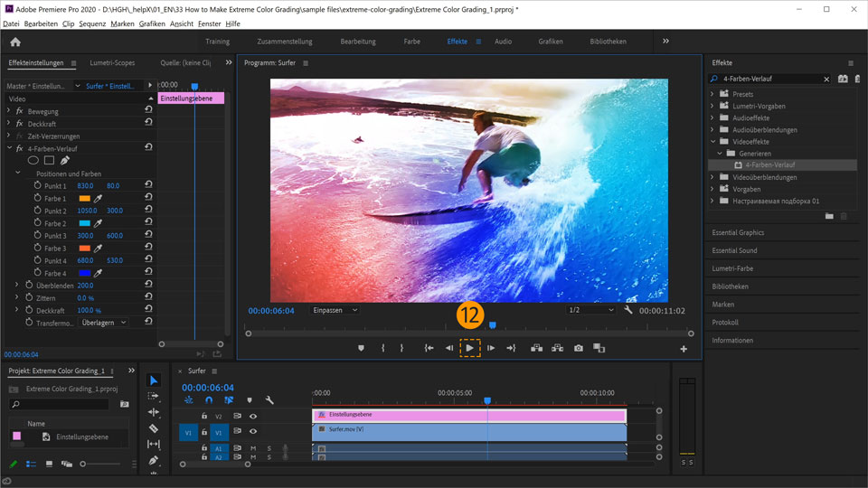Select the Ripple Edit tool

coord(154,412)
